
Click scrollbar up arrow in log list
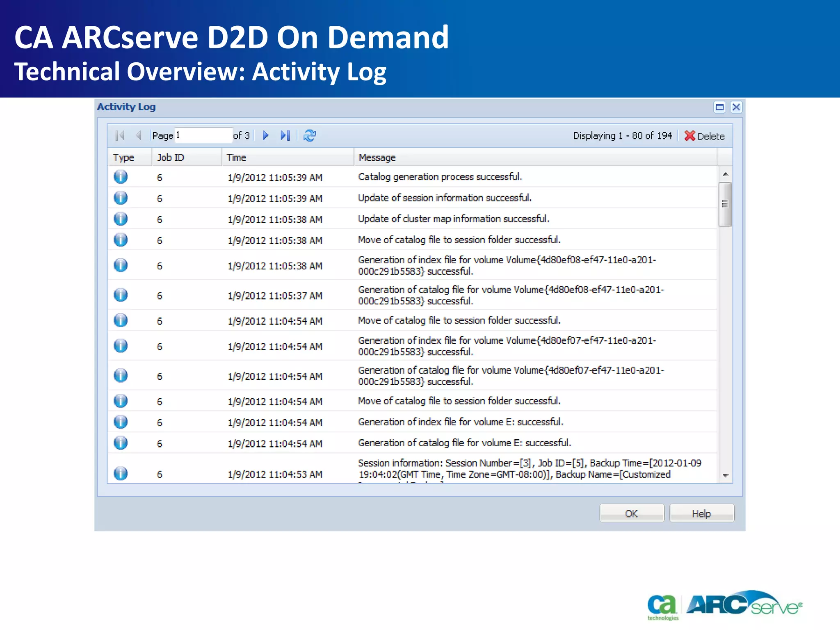[x=725, y=174]
